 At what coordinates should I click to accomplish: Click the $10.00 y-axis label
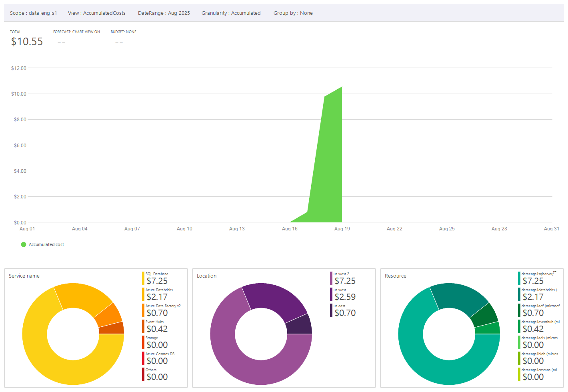[19, 94]
